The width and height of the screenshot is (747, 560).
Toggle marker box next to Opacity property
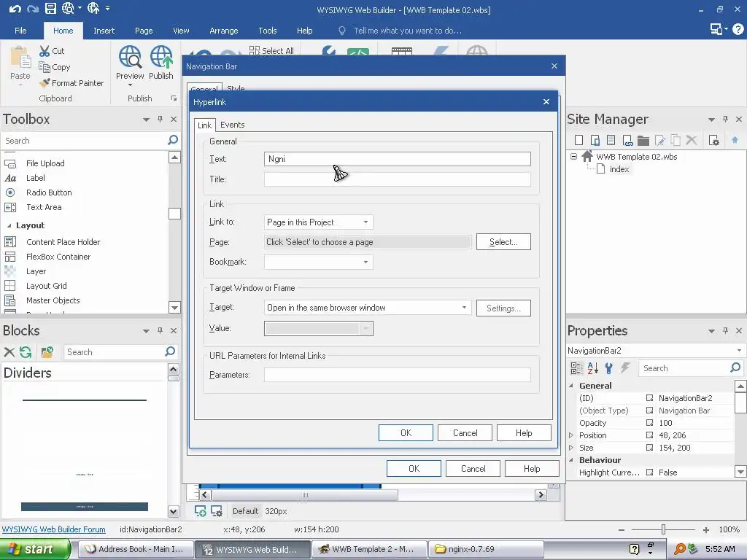[649, 422]
